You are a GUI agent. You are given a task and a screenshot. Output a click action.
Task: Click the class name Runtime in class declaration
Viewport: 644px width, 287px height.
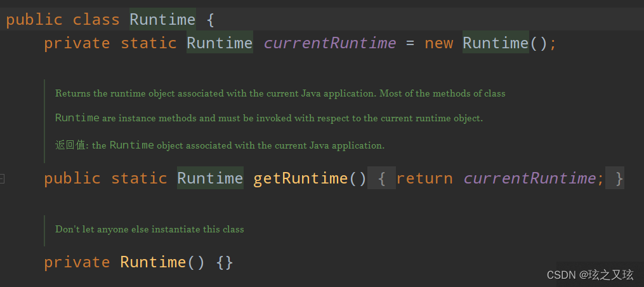[x=162, y=19]
